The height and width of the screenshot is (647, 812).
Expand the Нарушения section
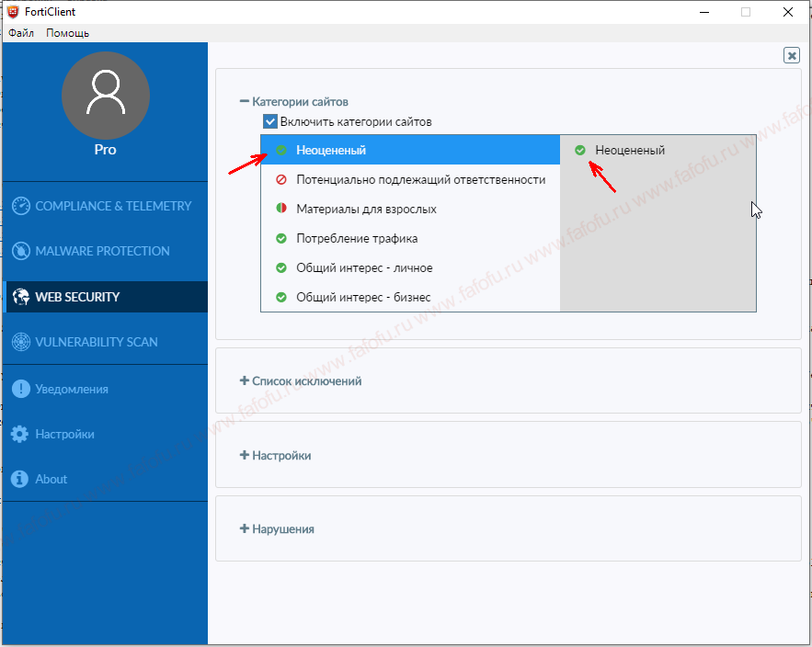point(277,529)
